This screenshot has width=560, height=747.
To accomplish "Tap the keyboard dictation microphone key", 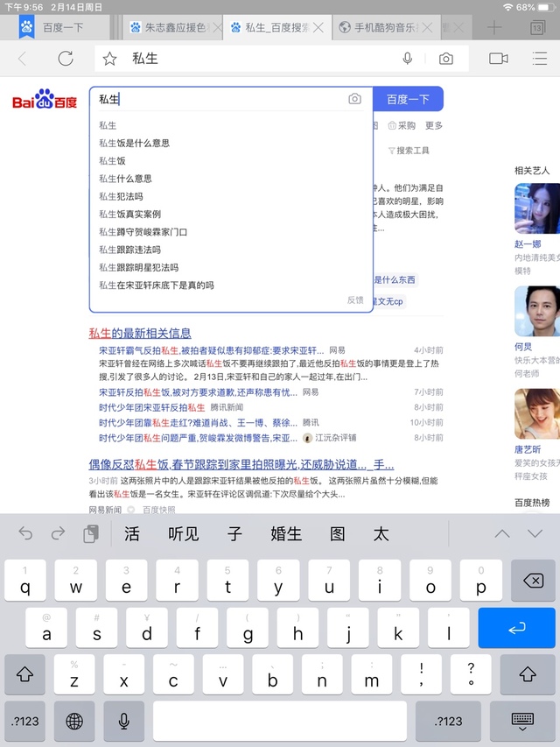I will point(123,721).
